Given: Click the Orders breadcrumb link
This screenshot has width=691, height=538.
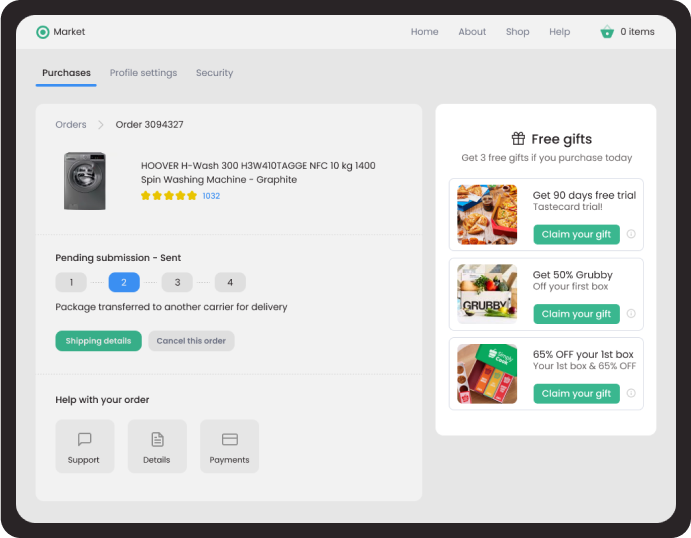Looking at the screenshot, I should point(71,125).
